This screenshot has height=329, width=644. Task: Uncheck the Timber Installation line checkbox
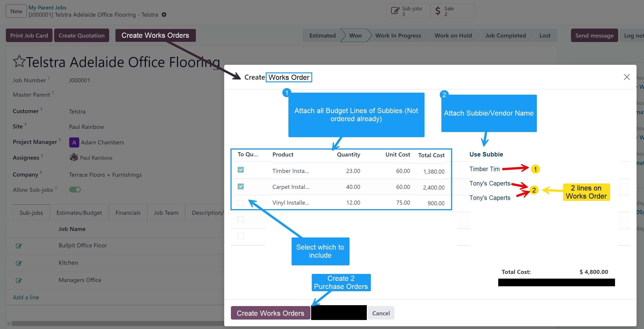(241, 170)
